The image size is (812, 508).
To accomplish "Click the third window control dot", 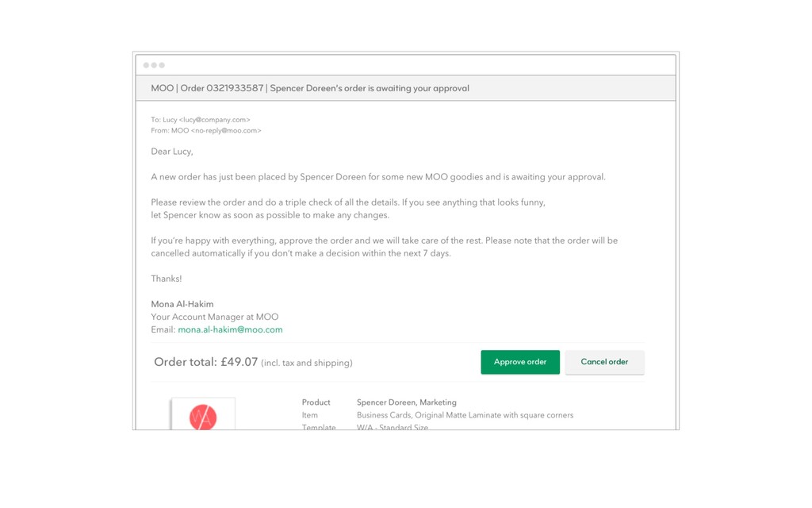I will pos(162,65).
